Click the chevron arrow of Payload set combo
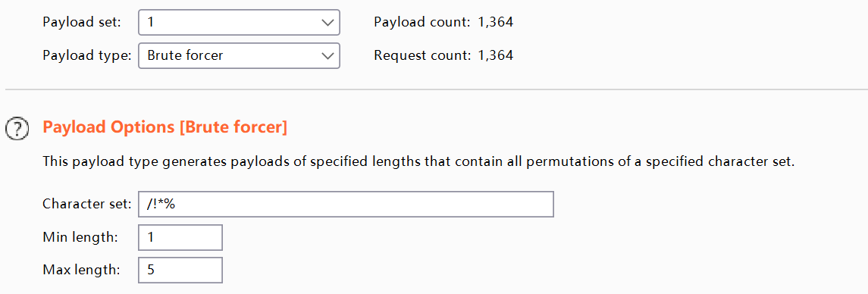Screen dimensions: 868x294 click(x=327, y=23)
